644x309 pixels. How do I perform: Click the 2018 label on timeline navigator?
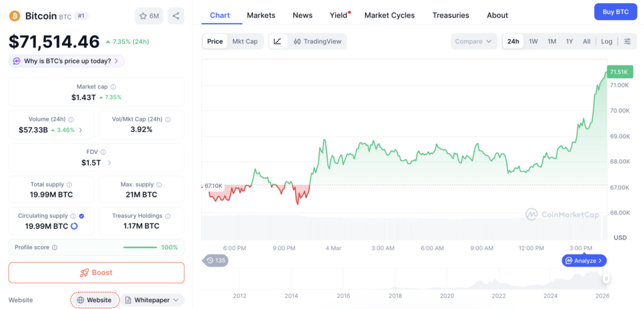click(x=395, y=296)
